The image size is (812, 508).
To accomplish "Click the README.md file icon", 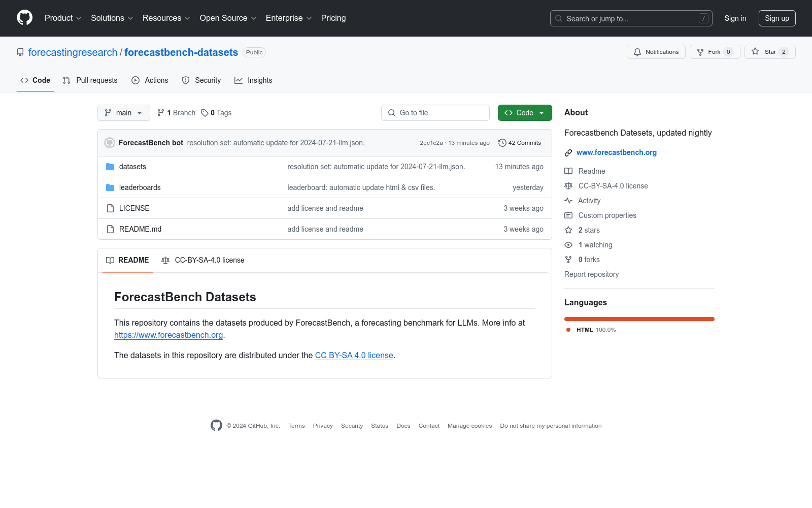I will point(110,229).
